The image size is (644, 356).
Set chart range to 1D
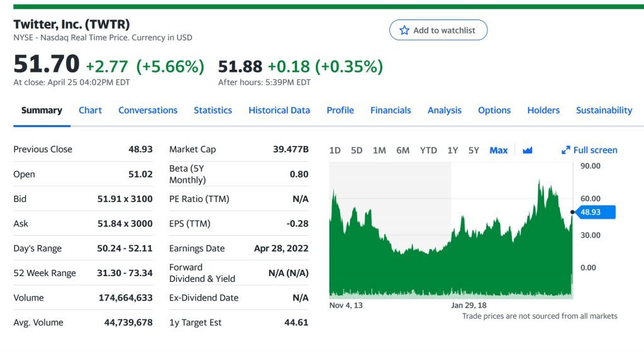click(335, 151)
